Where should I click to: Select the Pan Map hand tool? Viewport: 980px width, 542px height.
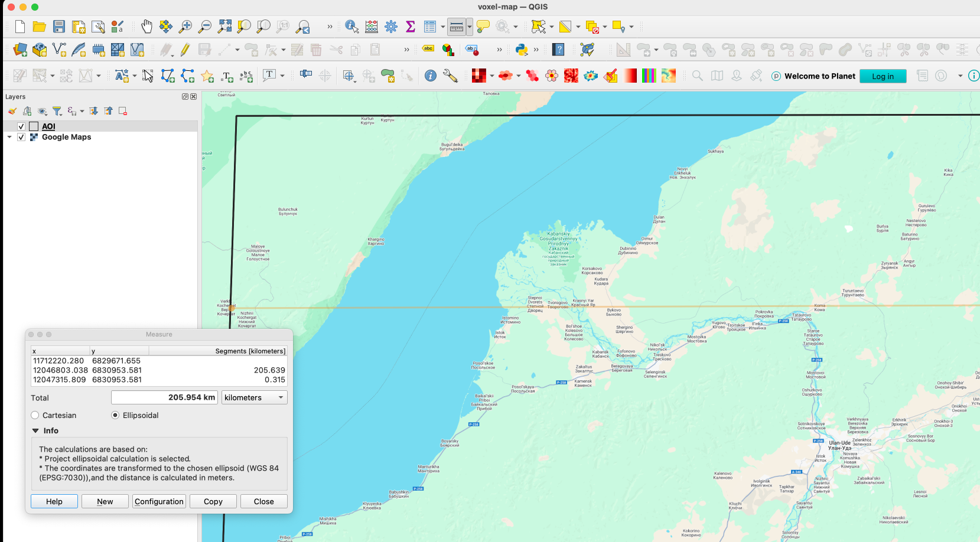146,27
